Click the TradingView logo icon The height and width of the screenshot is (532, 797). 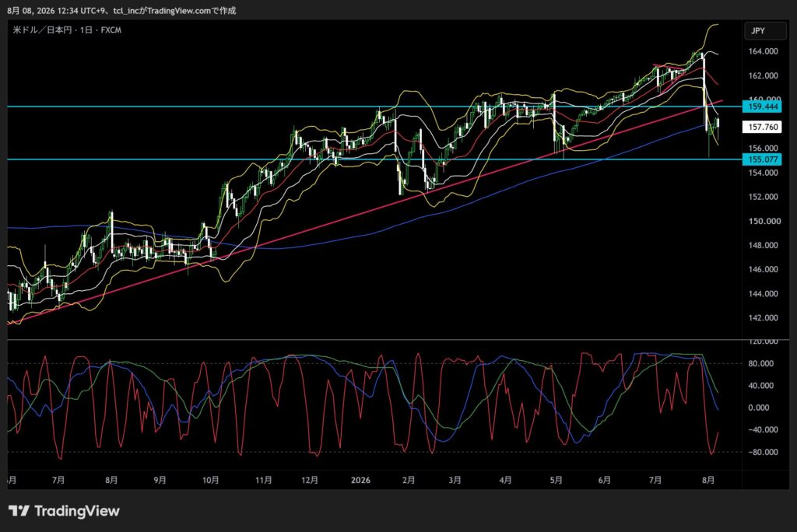pyautogui.click(x=19, y=511)
